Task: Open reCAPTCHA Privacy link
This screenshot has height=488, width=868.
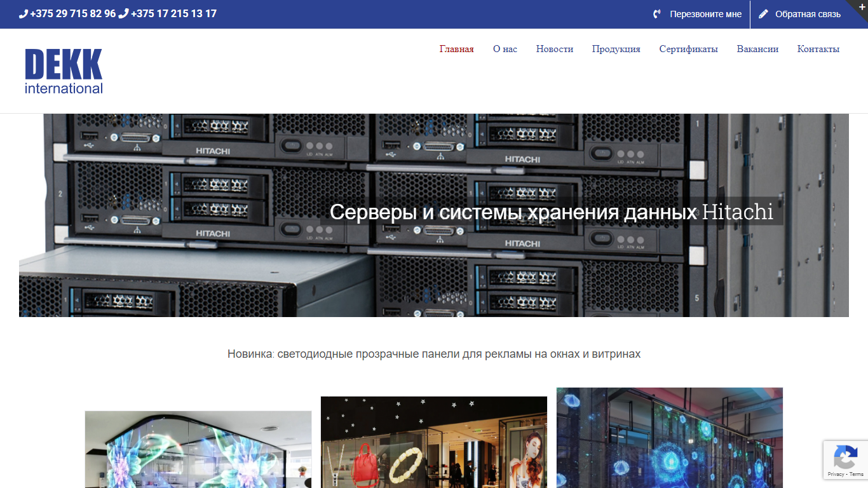Action: (836, 474)
